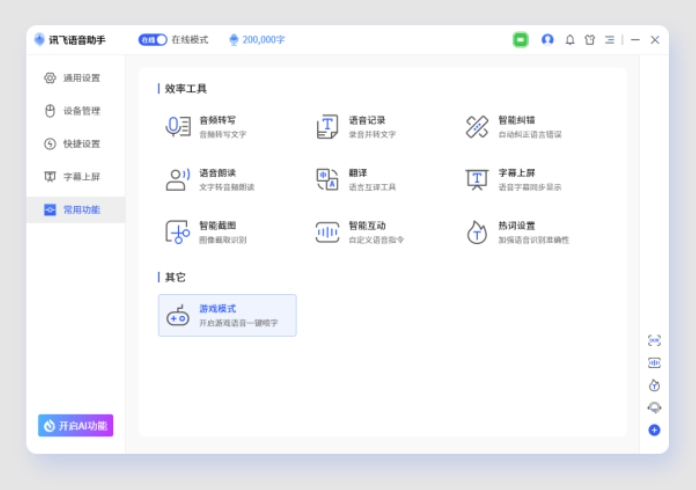The height and width of the screenshot is (490, 696).
Task: Click the 语言互译工具 description text
Action: (x=372, y=187)
